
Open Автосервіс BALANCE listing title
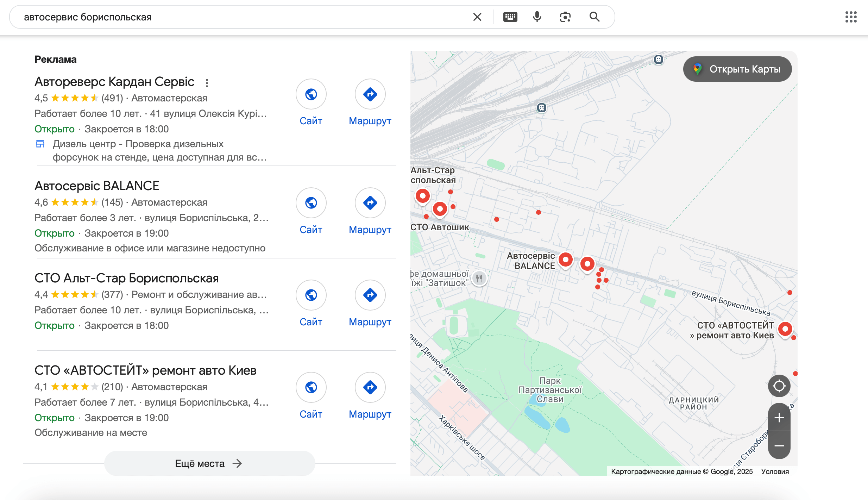[97, 186]
